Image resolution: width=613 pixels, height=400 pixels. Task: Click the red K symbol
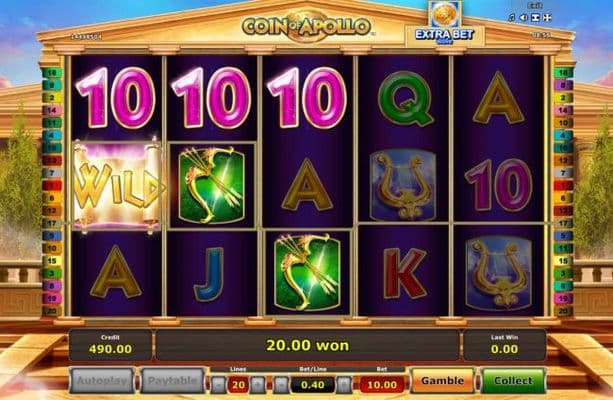(x=403, y=273)
